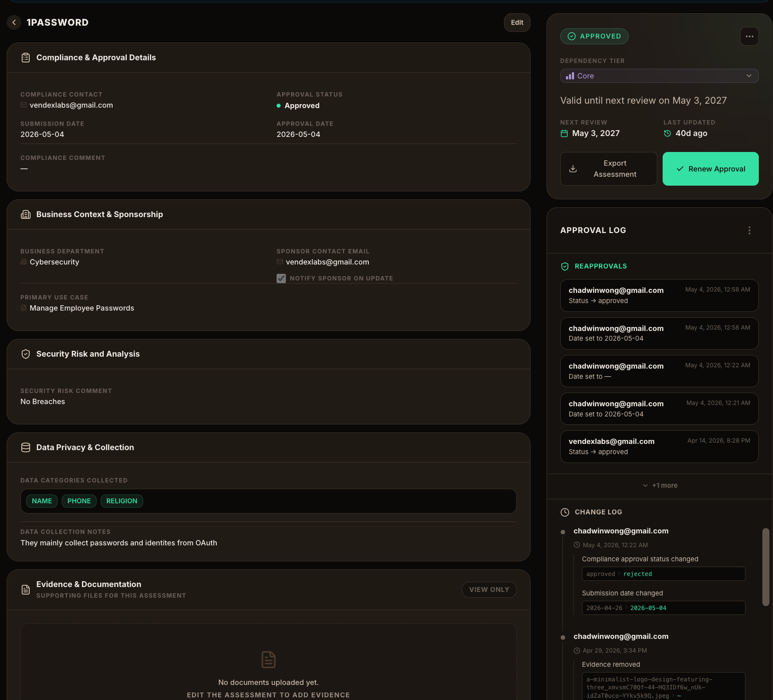Click the Evidence & Documentation file icon
Image resolution: width=773 pixels, height=700 pixels.
click(26, 590)
